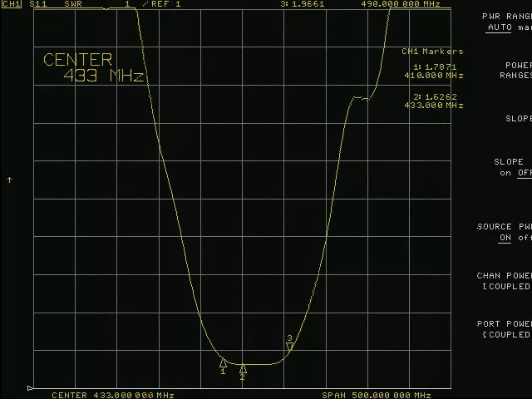This screenshot has width=532, height=399.
Task: Toggle SOURCE PWR ON off softkey
Action: click(x=505, y=232)
